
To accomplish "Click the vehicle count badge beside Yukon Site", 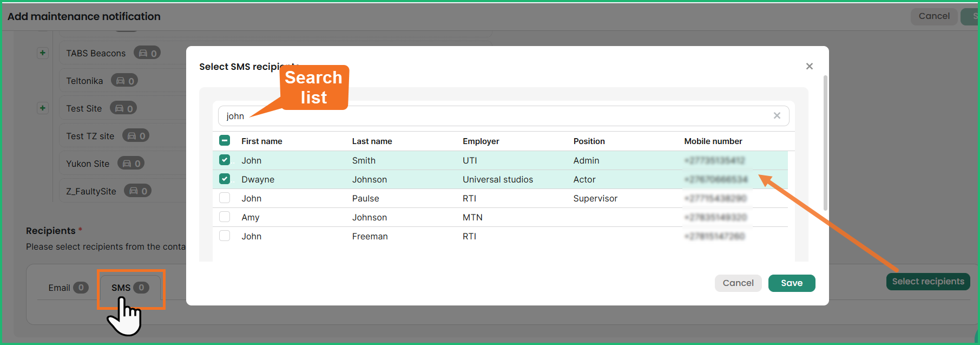I will (131, 164).
